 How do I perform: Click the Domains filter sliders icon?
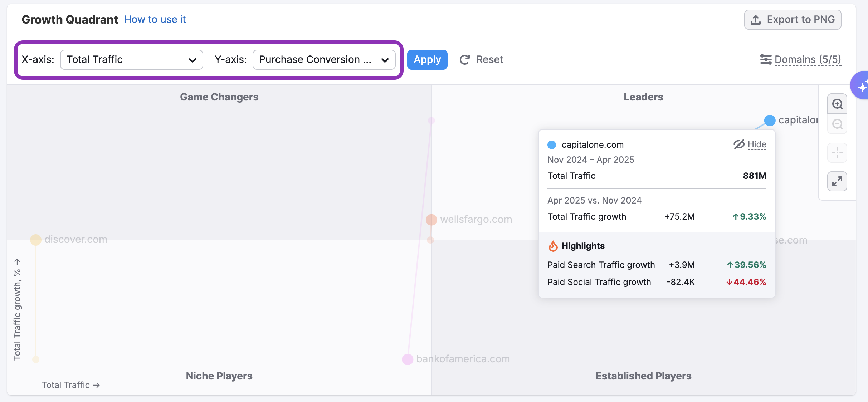(766, 59)
